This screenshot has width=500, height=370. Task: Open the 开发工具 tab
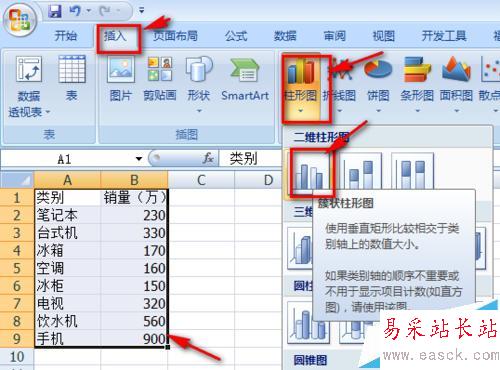(x=444, y=36)
